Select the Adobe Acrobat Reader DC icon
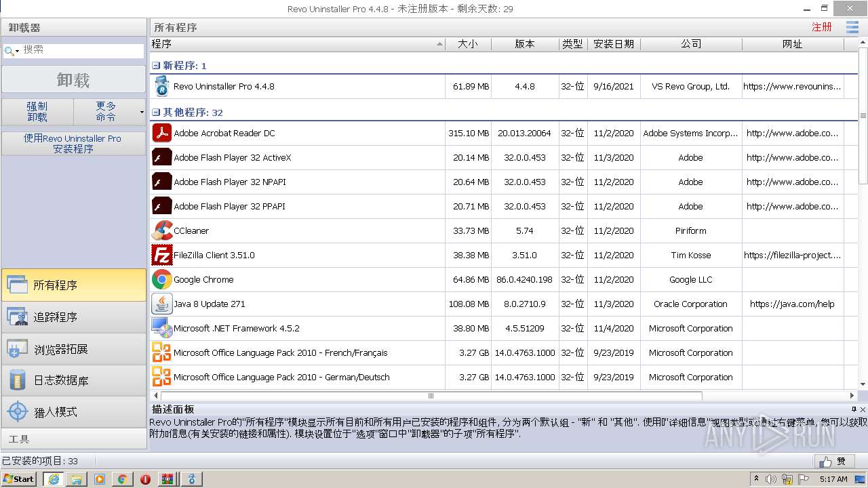This screenshot has height=488, width=868. click(x=161, y=133)
